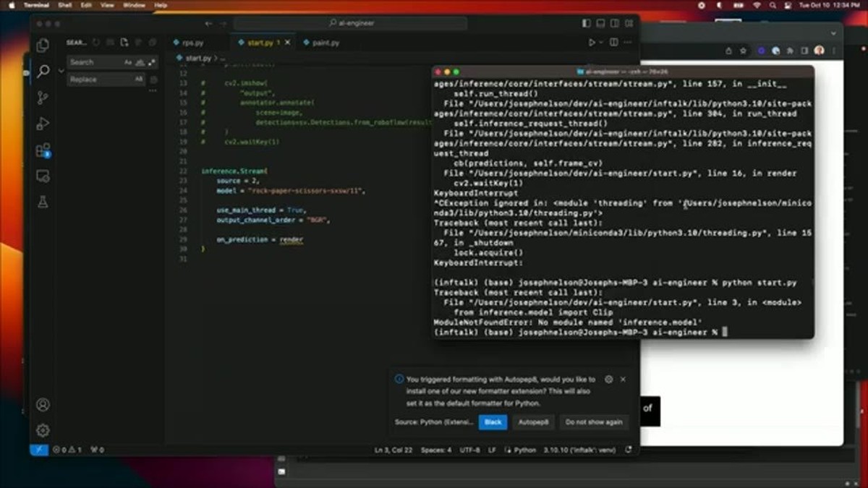Choose the Black formatter button
Image resolution: width=868 pixels, height=488 pixels.
[493, 422]
